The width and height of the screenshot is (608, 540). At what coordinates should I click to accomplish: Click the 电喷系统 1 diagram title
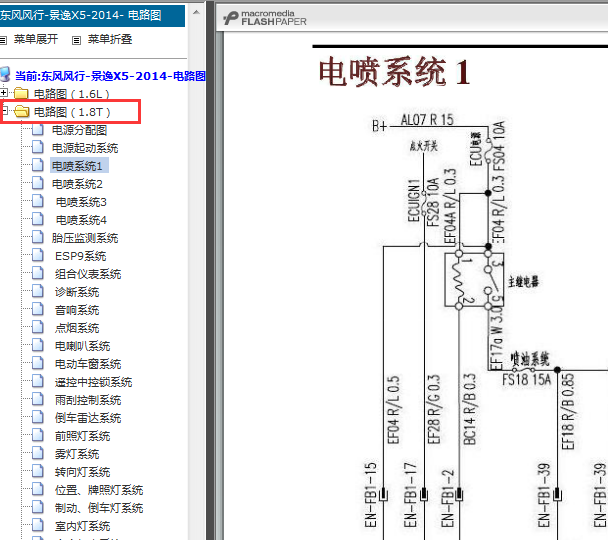tap(394, 72)
